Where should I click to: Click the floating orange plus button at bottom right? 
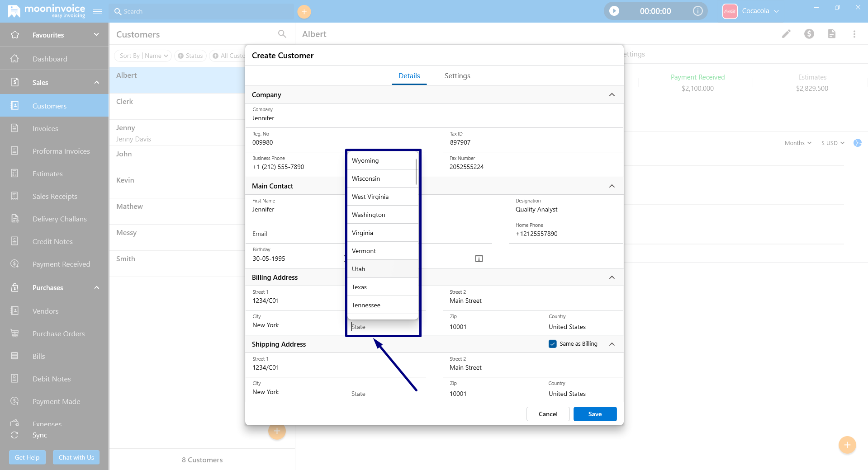[x=847, y=445]
